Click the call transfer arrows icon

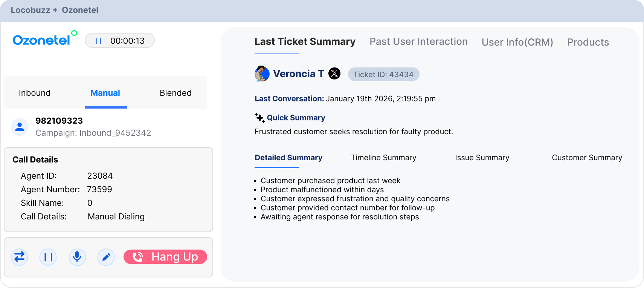pos(19,257)
